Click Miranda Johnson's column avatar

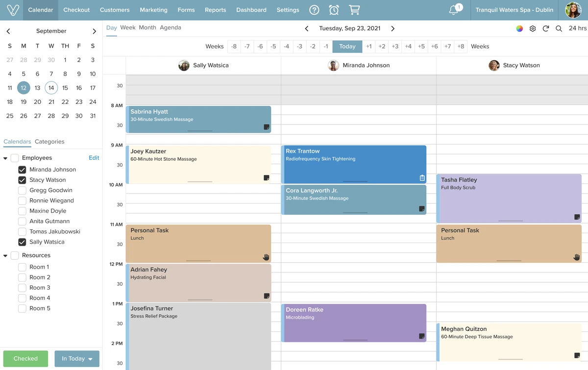[x=333, y=65]
